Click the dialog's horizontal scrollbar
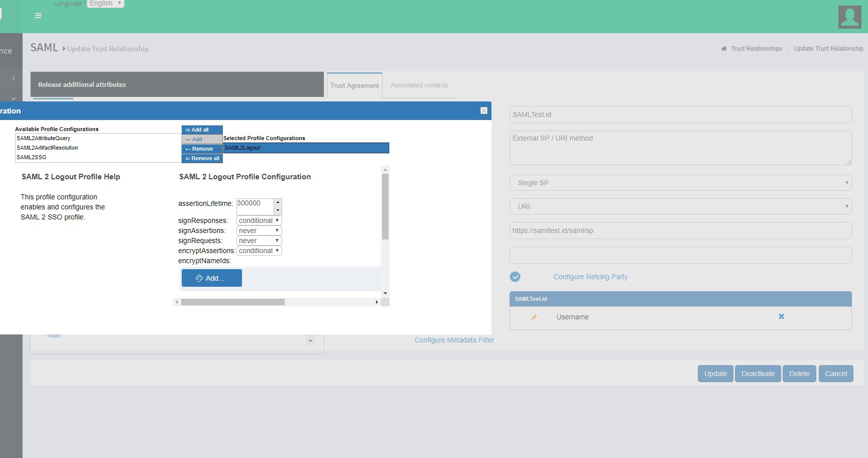Screen dimensions: 868x458 pyautogui.click(x=233, y=302)
